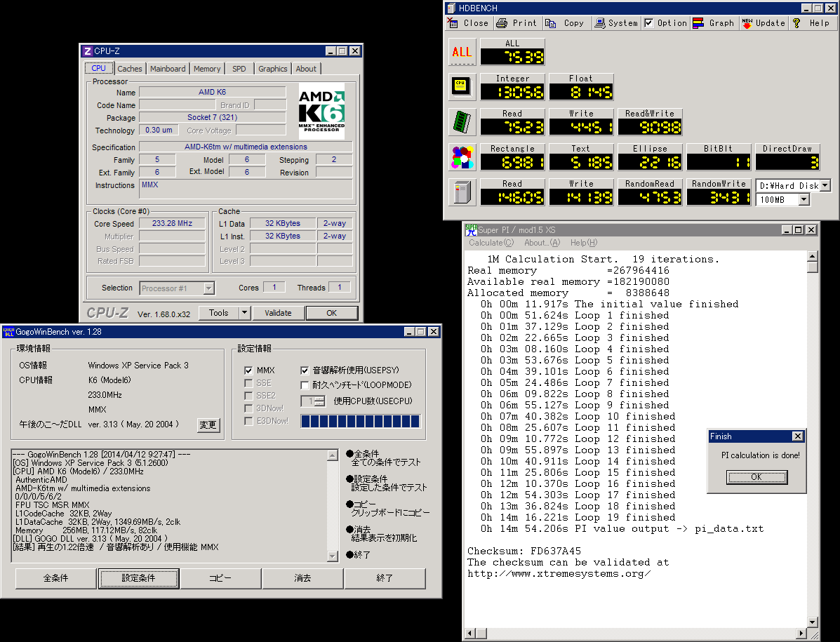Click the 終了 button in GogoWinBench
The image size is (840, 642).
click(385, 578)
